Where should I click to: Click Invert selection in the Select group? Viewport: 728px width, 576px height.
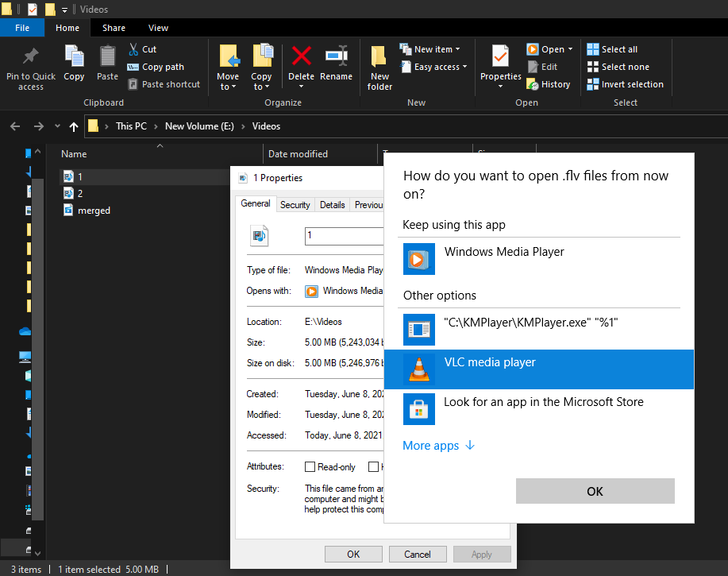pos(623,83)
